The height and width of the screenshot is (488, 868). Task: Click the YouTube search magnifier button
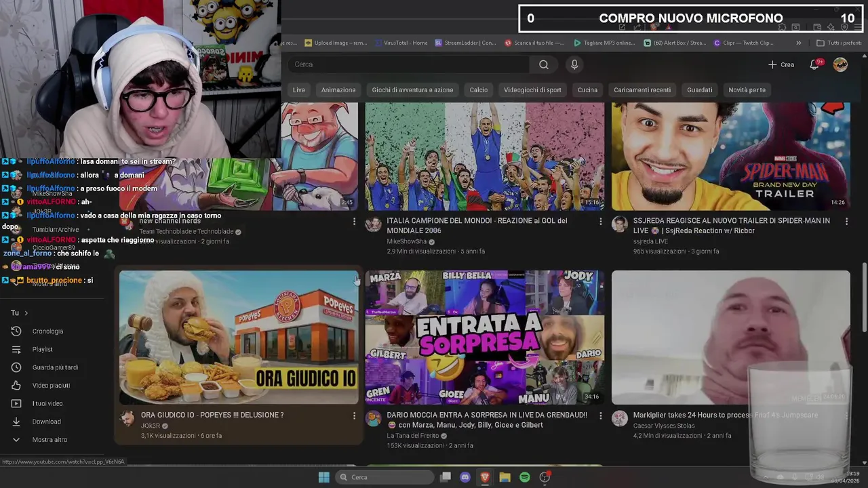[x=544, y=64]
